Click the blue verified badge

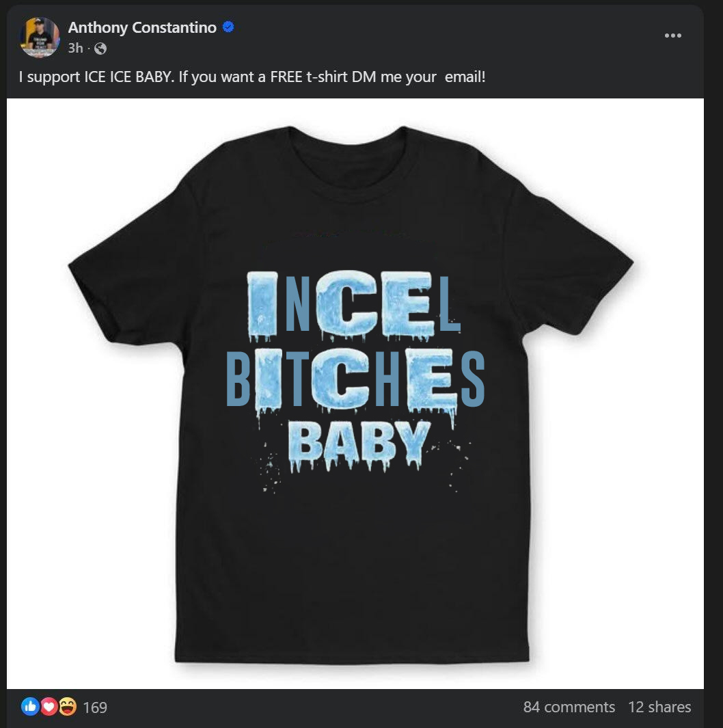(229, 27)
